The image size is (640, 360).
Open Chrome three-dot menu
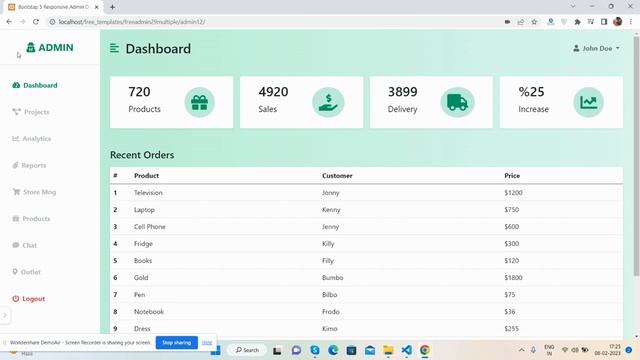(x=631, y=22)
